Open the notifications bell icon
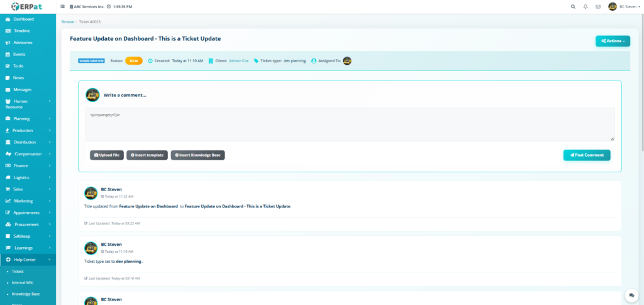The height and width of the screenshot is (305, 644). [586, 6]
